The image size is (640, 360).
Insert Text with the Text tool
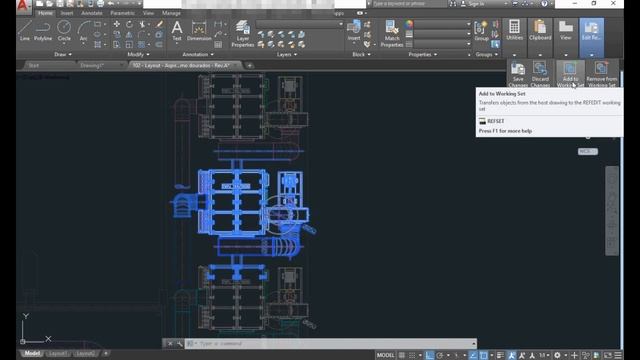[177, 31]
